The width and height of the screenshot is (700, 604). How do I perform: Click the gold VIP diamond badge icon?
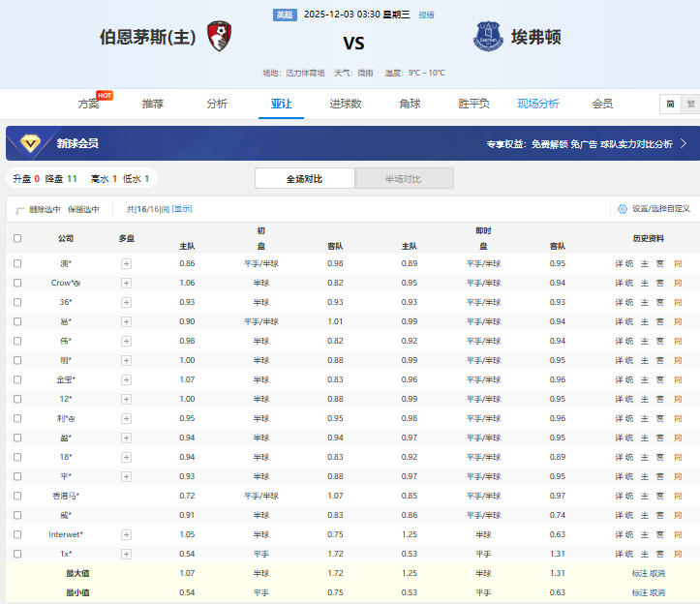click(x=30, y=143)
